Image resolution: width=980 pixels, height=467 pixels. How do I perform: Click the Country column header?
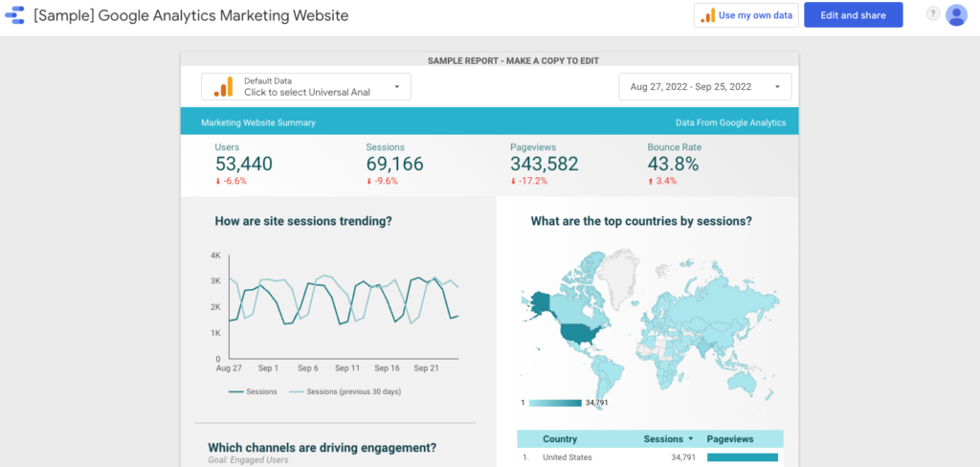[x=559, y=439]
